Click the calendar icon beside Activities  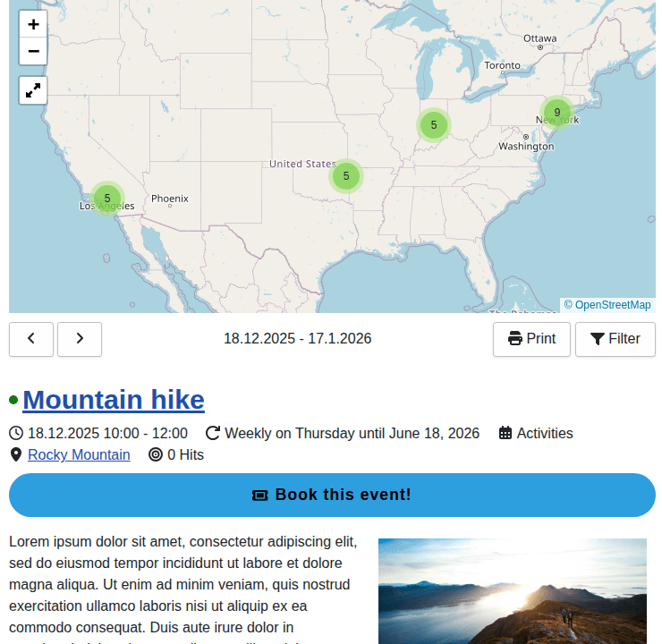click(505, 434)
